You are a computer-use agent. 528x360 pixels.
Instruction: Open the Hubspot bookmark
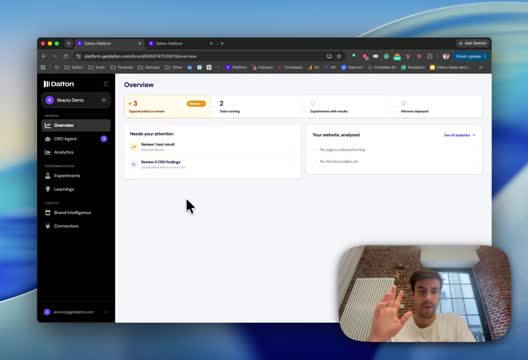click(262, 67)
